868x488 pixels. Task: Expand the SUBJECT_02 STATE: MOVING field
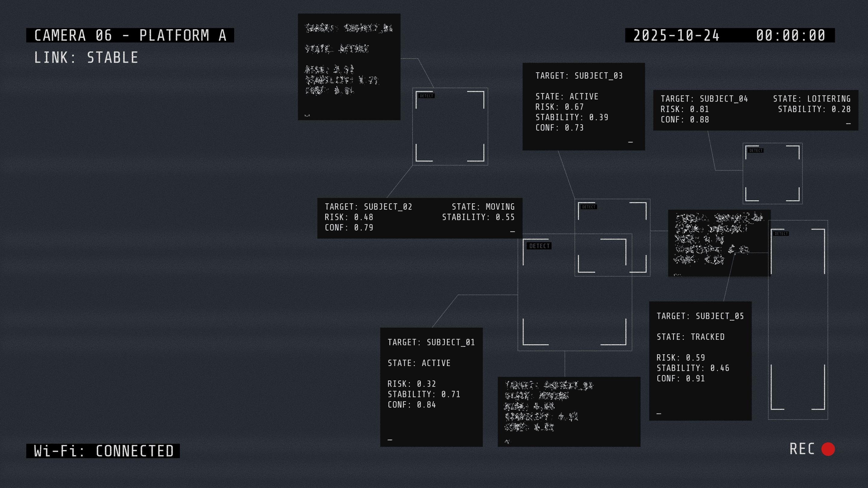click(483, 206)
